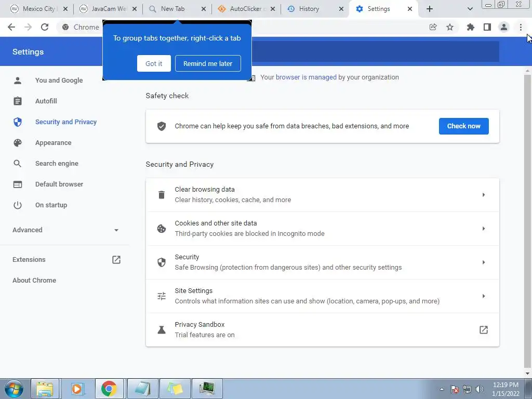
Task: Click Privacy Sandbox external-link icon
Action: coord(484,330)
